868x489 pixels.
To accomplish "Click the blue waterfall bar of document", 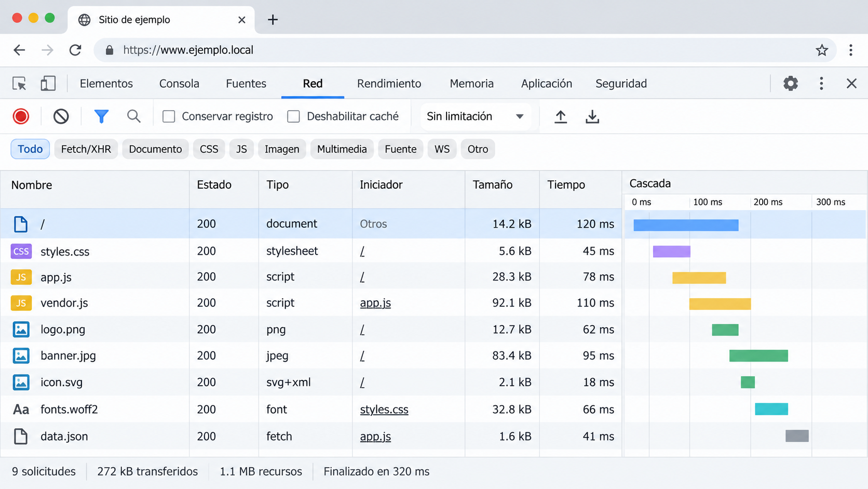I will (686, 225).
